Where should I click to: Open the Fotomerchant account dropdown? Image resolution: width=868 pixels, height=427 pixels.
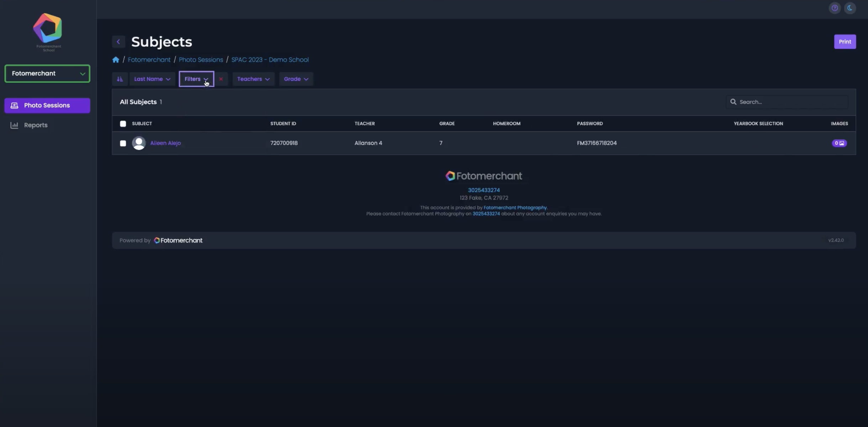point(47,73)
